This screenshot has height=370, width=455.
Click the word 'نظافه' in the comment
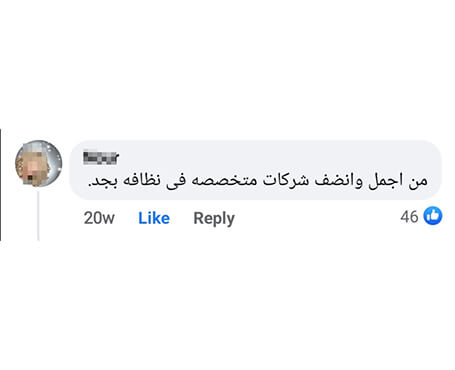pos(142,181)
